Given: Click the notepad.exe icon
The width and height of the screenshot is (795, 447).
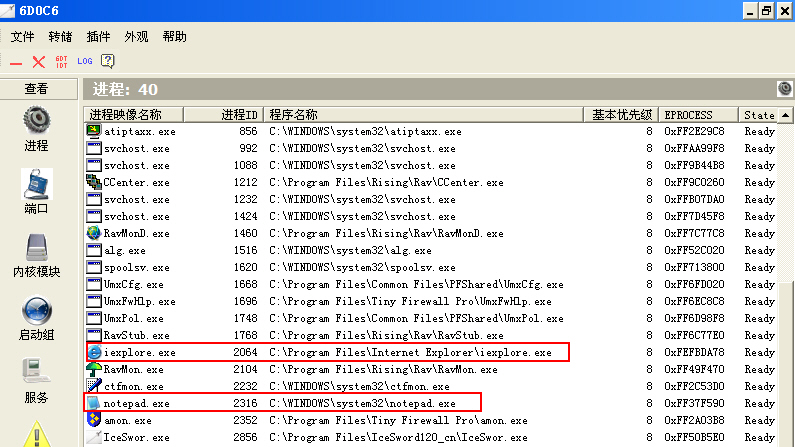Looking at the screenshot, I should 93,403.
